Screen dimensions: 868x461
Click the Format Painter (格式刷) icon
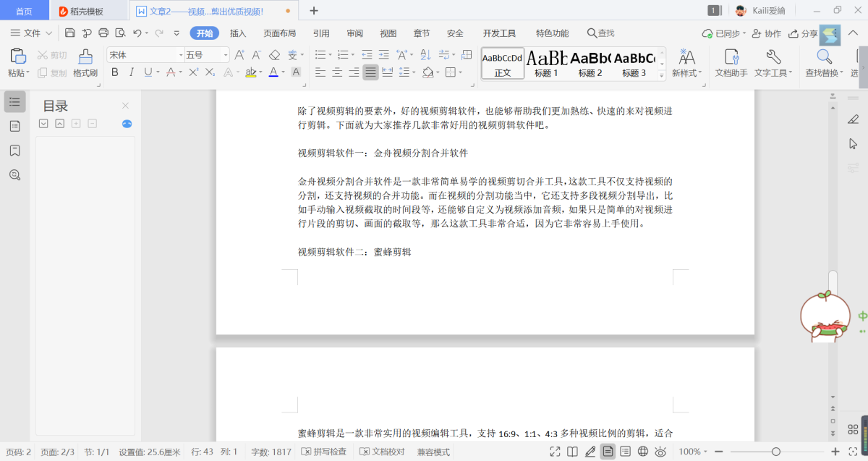[x=85, y=62]
